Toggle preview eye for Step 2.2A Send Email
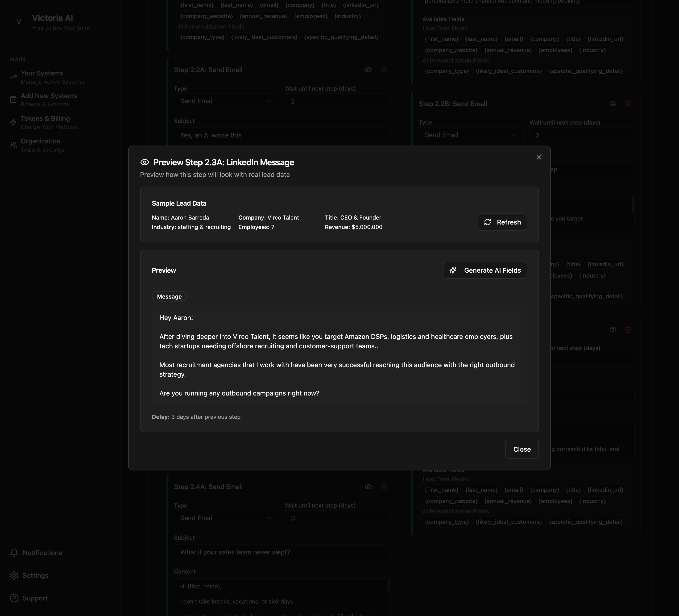Image resolution: width=679 pixels, height=616 pixels. click(368, 70)
